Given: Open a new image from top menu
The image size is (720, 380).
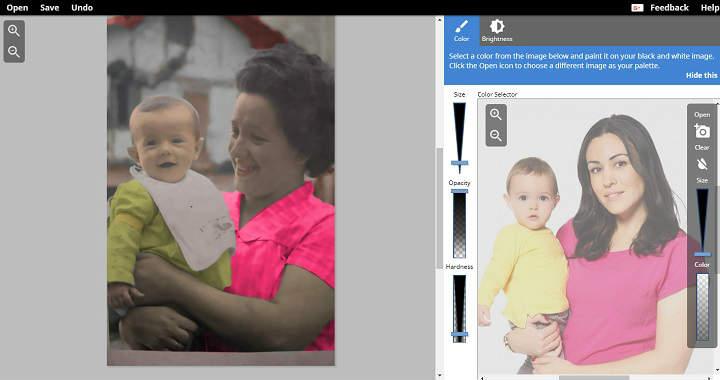Looking at the screenshot, I should point(17,8).
